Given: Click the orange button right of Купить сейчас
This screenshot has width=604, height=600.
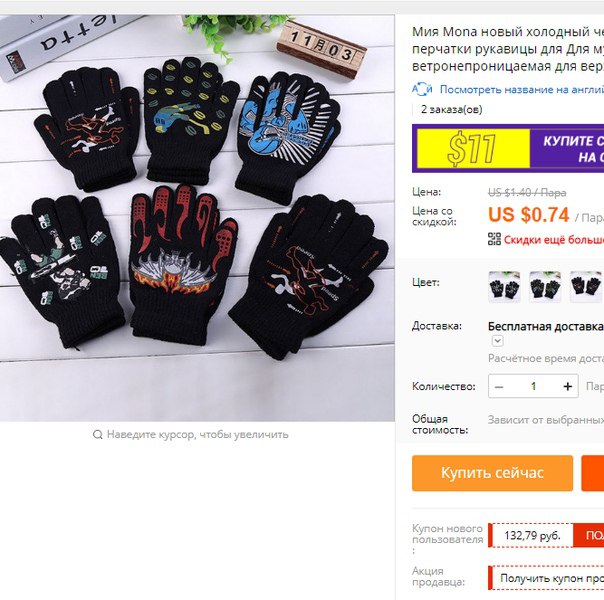Looking at the screenshot, I should [x=593, y=473].
